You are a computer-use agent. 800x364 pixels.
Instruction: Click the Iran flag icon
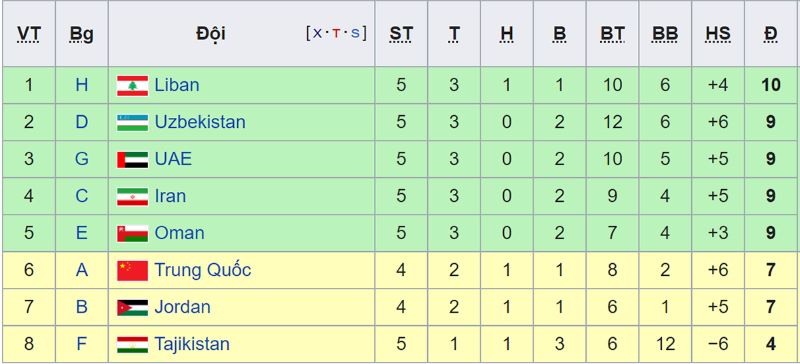point(132,197)
